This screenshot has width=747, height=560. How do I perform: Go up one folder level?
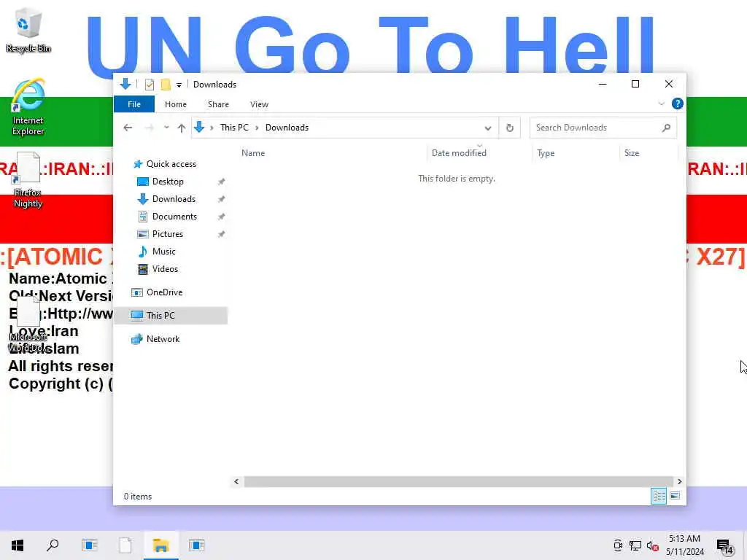(181, 128)
